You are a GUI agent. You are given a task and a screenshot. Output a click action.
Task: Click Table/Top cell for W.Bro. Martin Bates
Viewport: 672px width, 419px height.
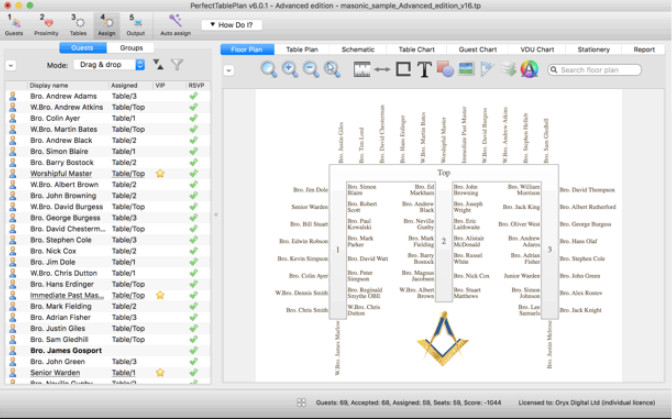coord(128,129)
